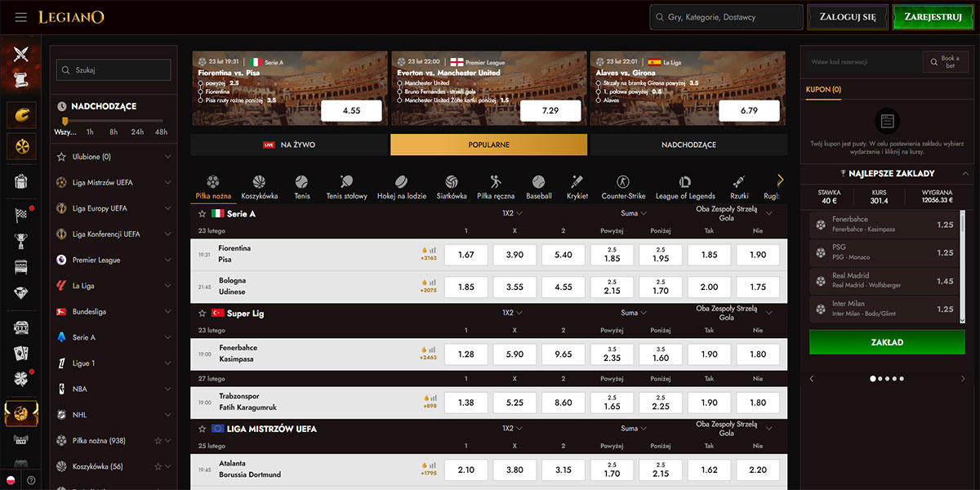Pick the Counter-Strike esports icon

(x=623, y=182)
